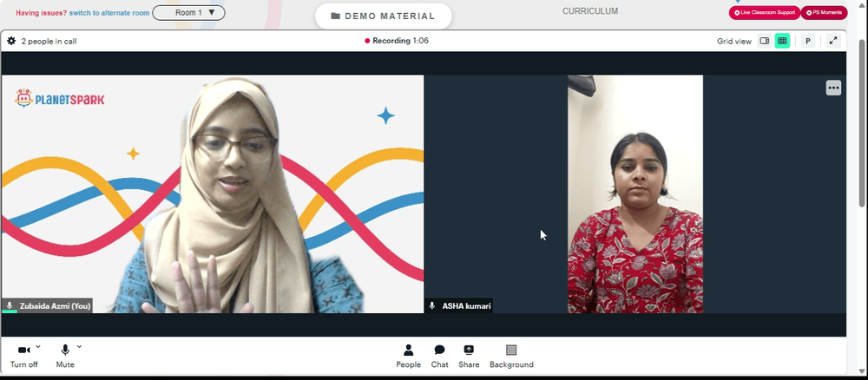Viewport: 868px width, 380px height.
Task: Open call settings gear icon
Action: click(11, 41)
